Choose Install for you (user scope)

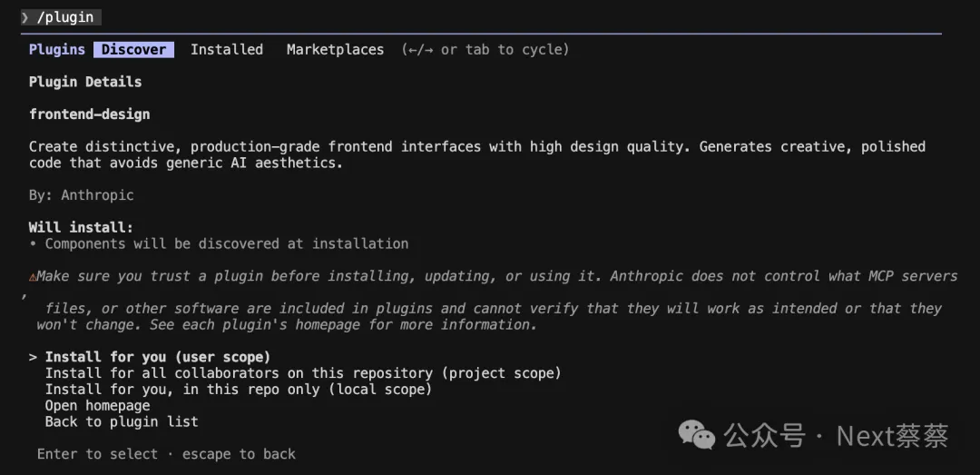pyautogui.click(x=158, y=357)
